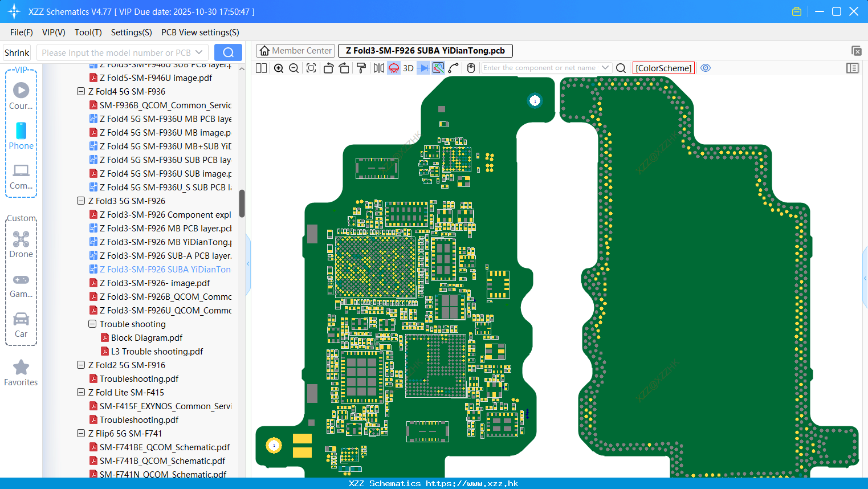
Task: Select the Game console category icon
Action: pos(21,285)
